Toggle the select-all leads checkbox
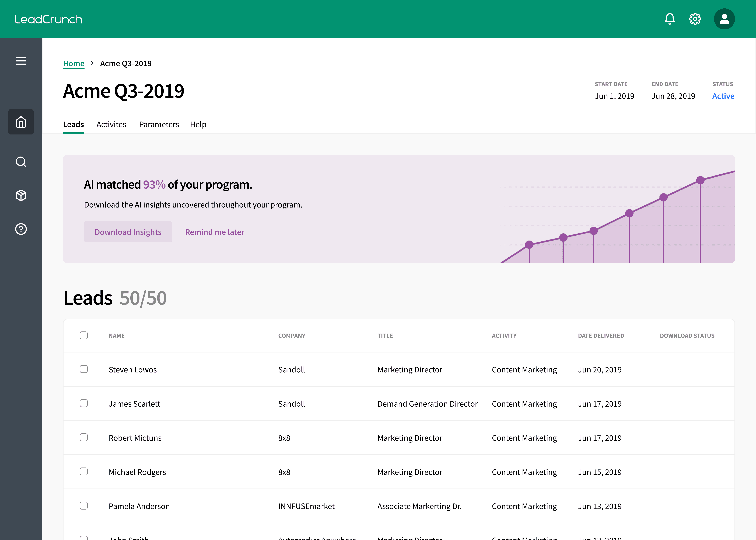The height and width of the screenshot is (540, 756). pos(84,335)
